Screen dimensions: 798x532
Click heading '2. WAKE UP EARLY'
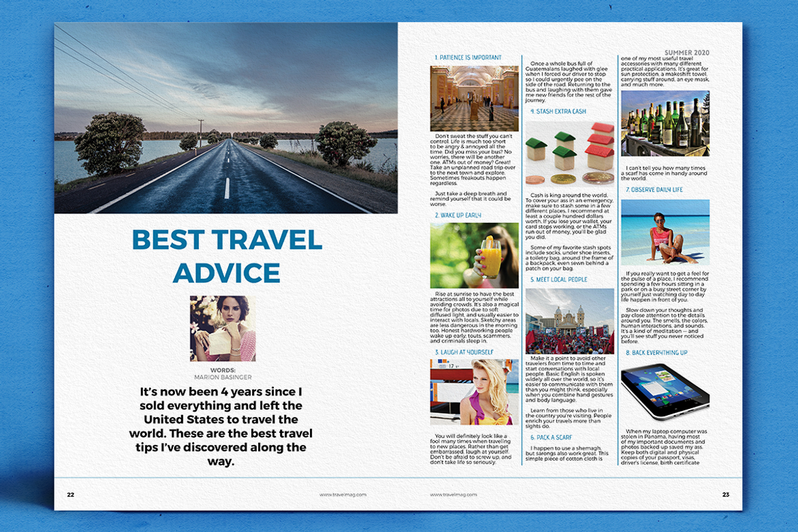point(458,215)
